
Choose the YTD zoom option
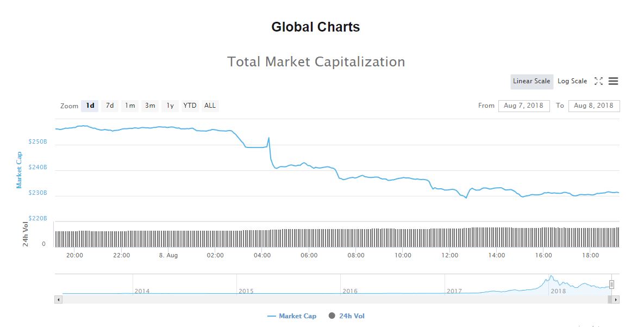coord(190,106)
